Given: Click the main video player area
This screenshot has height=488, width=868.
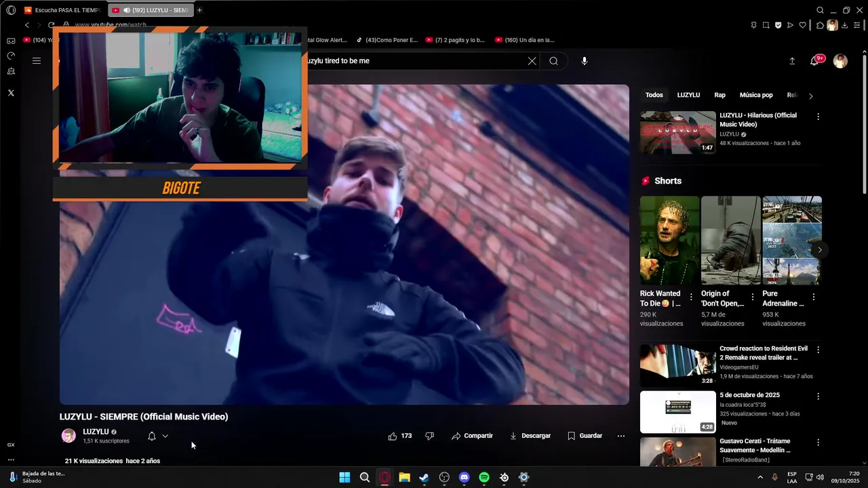Looking at the screenshot, I should (x=344, y=245).
